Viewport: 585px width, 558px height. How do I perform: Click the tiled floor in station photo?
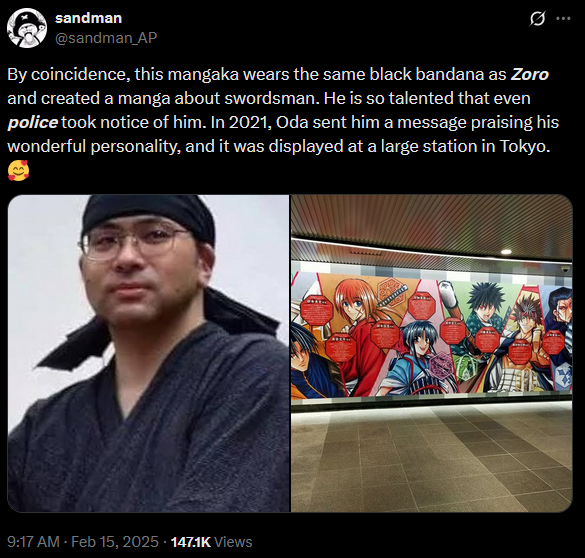[x=432, y=459]
